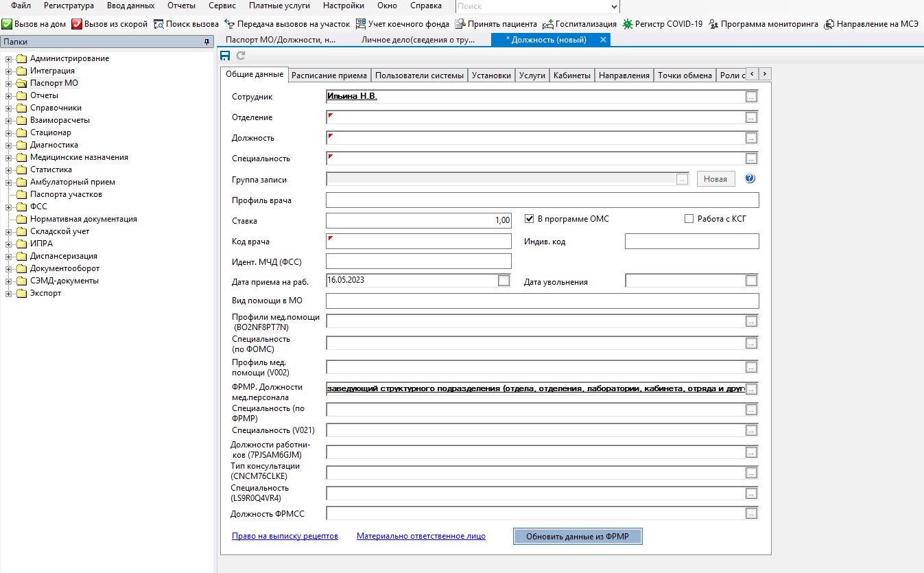Expand the Экспорт folder node
The width and height of the screenshot is (924, 573).
[9, 293]
